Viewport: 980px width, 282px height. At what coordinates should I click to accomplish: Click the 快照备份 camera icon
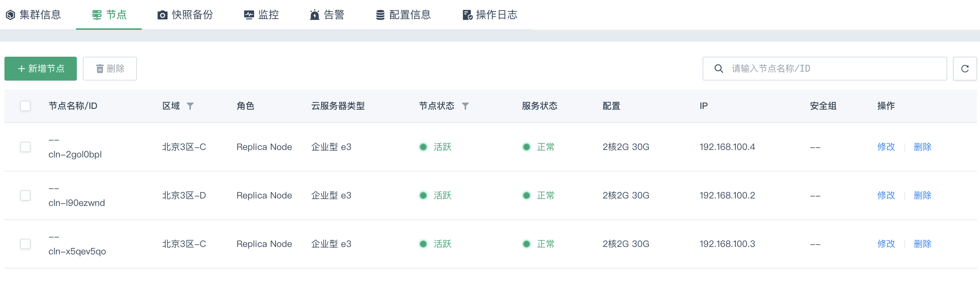(163, 15)
